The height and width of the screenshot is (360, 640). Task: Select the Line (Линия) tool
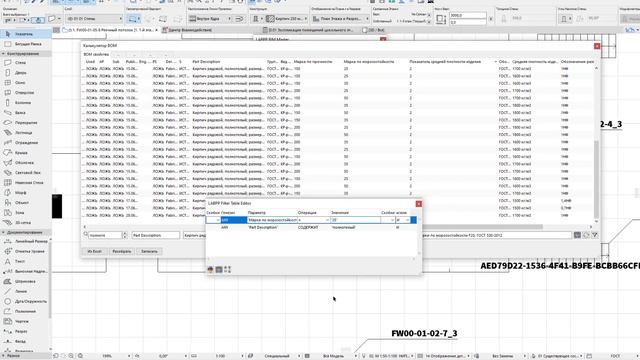[24, 291]
